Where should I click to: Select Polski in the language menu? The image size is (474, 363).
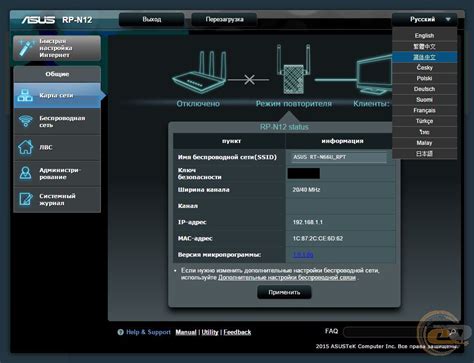pyautogui.click(x=424, y=78)
